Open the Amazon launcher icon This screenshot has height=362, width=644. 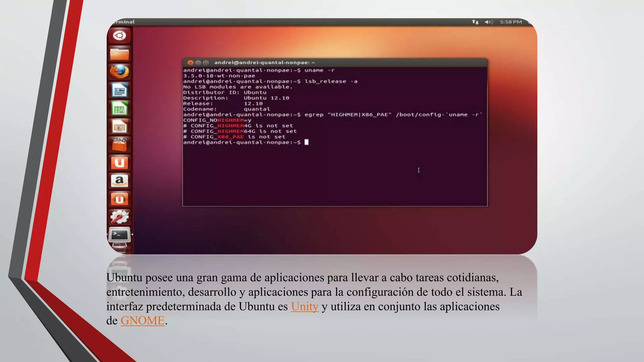(x=119, y=181)
